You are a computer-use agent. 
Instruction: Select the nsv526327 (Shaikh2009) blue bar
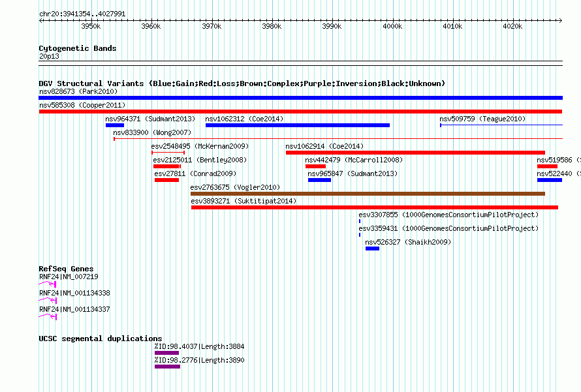tap(372, 249)
